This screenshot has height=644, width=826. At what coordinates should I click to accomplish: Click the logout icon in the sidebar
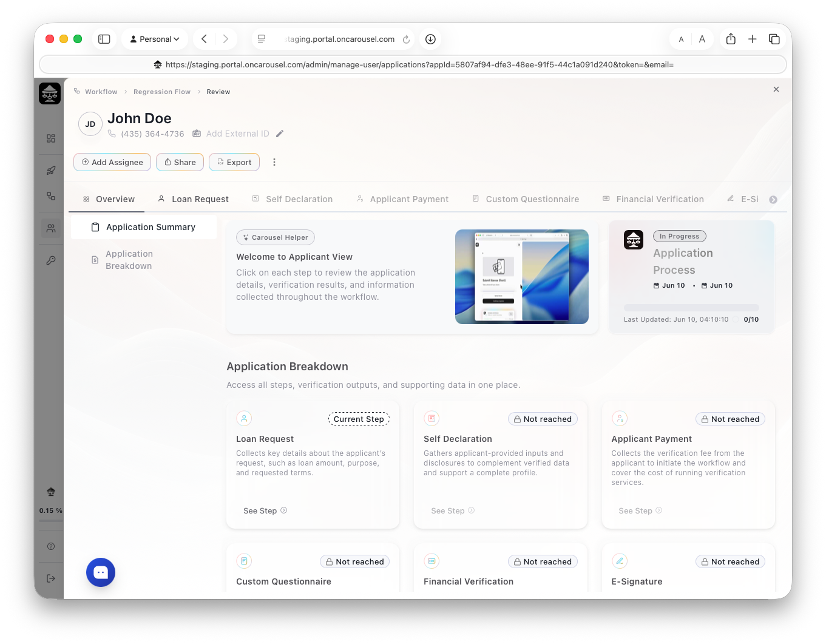[x=51, y=578]
